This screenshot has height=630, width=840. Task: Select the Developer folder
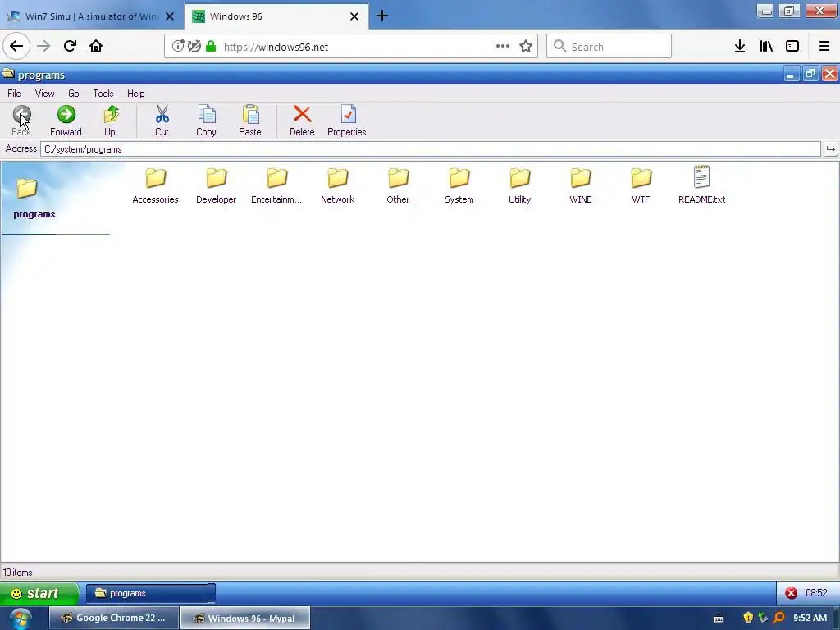pyautogui.click(x=216, y=185)
